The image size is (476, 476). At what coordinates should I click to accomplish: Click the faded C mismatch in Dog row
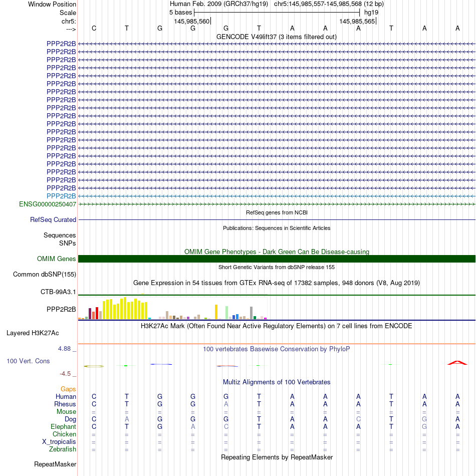[x=358, y=419]
